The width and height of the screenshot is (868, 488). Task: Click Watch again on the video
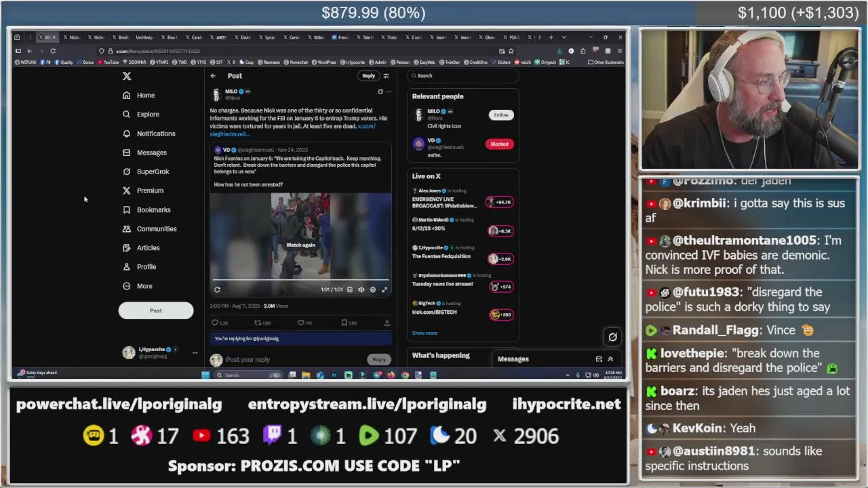point(300,245)
